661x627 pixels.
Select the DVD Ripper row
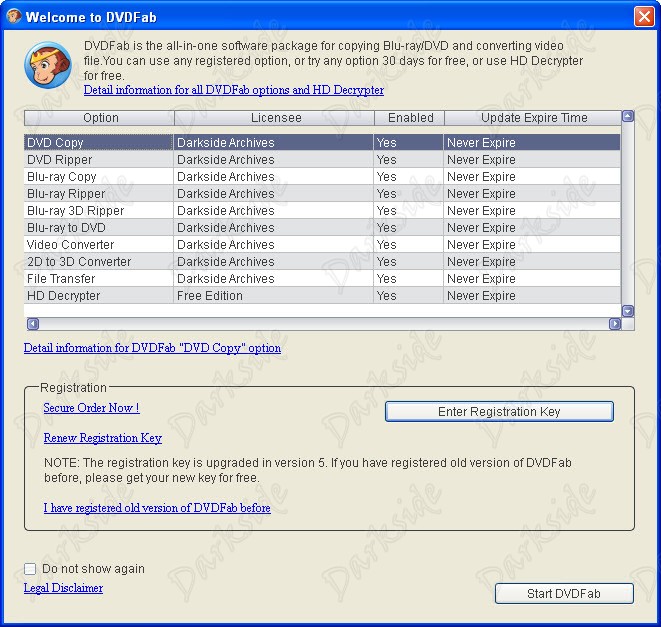click(x=322, y=159)
